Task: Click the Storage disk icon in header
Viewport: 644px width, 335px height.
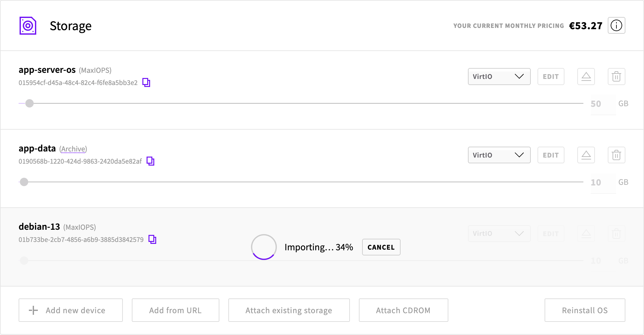Action: pyautogui.click(x=28, y=26)
